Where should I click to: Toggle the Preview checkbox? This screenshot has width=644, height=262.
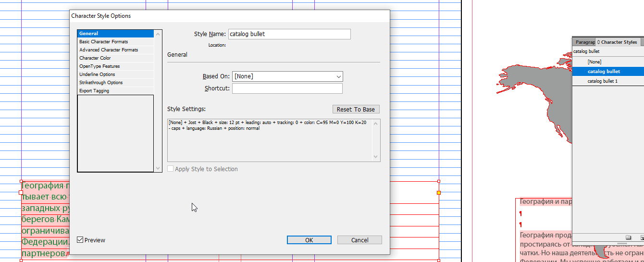tap(80, 240)
